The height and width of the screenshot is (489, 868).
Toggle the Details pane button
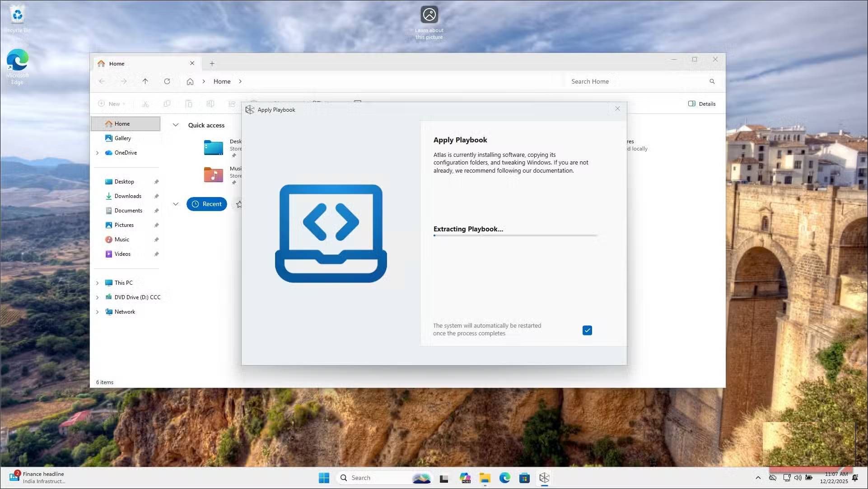[x=702, y=103]
